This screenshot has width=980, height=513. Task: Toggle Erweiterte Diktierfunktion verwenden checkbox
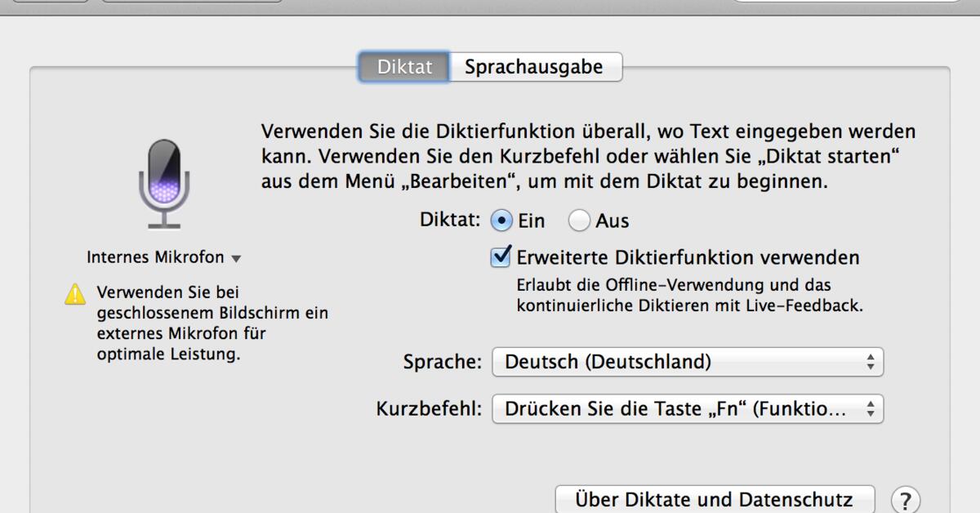tap(501, 256)
